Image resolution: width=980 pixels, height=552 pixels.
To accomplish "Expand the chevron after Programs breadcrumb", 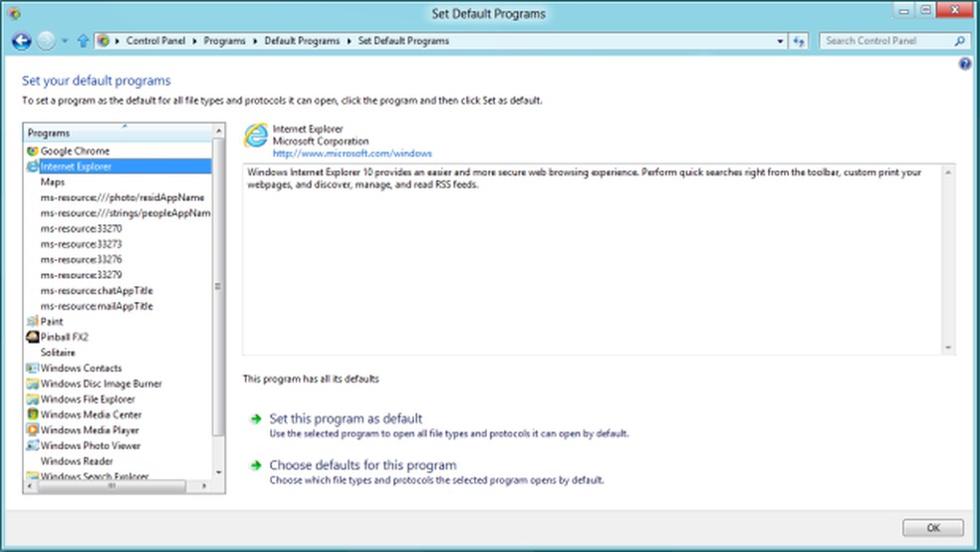I will (x=255, y=41).
